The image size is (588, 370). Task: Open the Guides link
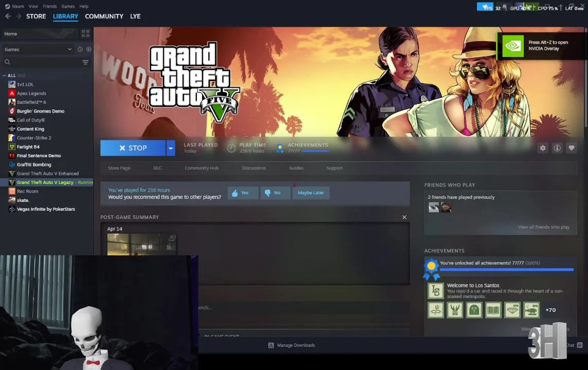pos(296,168)
